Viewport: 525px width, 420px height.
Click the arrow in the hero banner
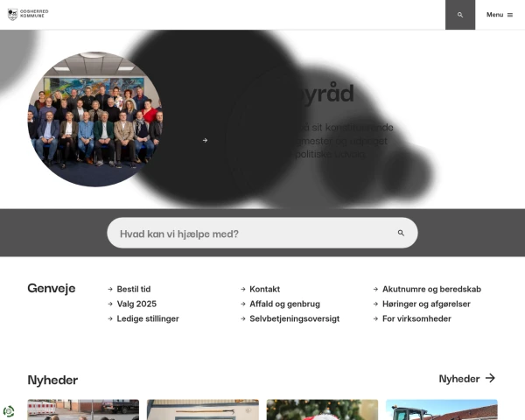(205, 140)
